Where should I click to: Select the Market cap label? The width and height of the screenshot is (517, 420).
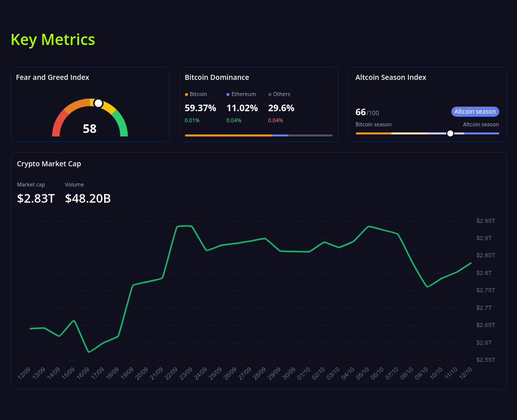(31, 184)
